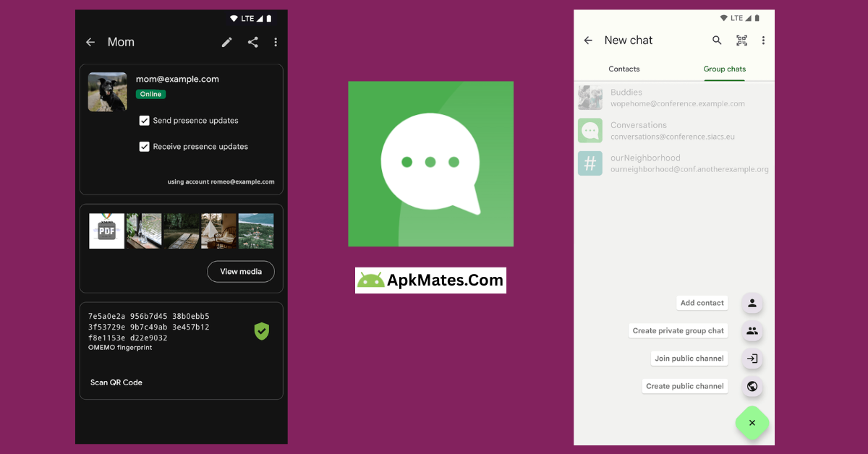Enable Send presence updates
This screenshot has width=868, height=454.
(144, 120)
